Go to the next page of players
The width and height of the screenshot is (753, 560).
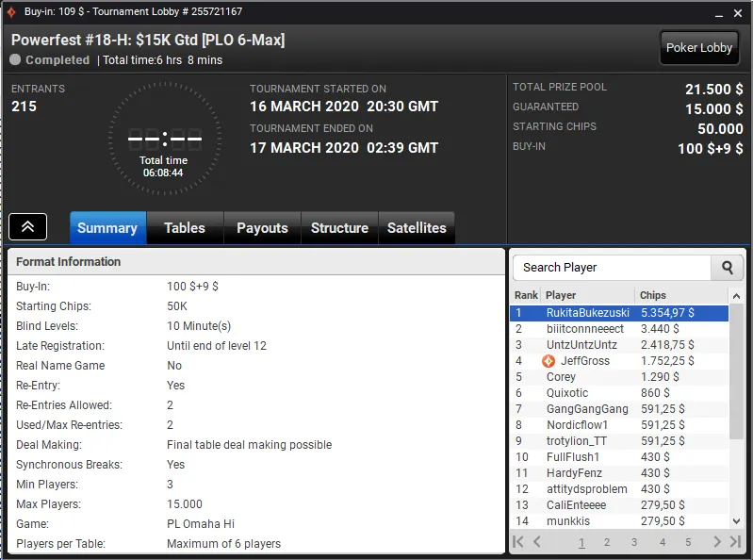tap(716, 542)
